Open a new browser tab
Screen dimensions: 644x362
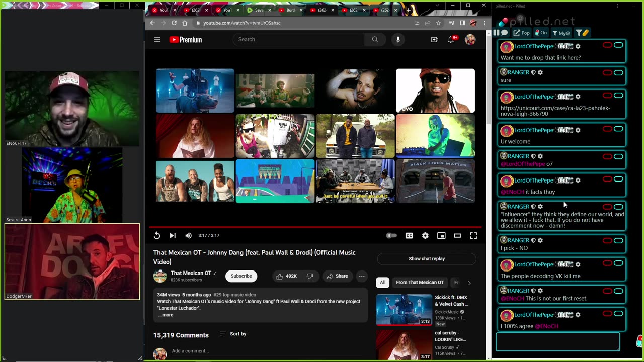(408, 10)
